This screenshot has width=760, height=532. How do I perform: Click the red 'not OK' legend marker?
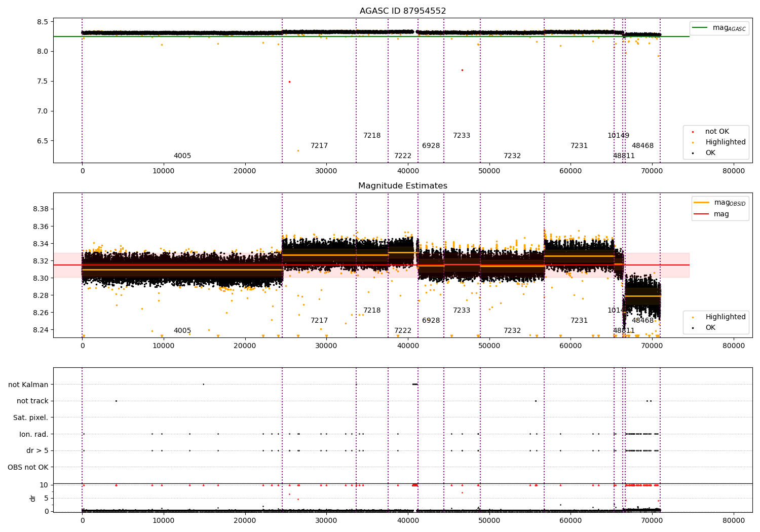click(693, 132)
